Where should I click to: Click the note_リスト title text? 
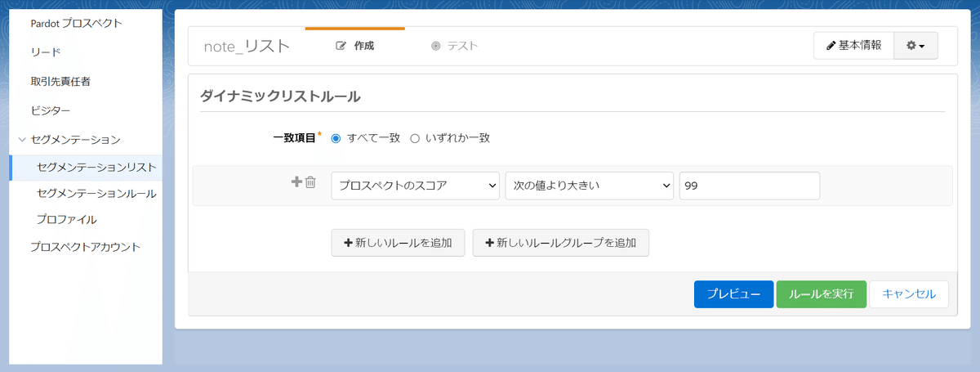pyautogui.click(x=247, y=46)
